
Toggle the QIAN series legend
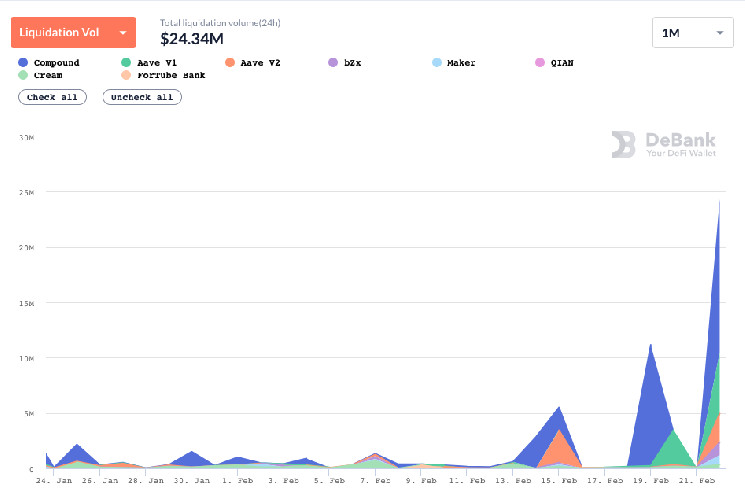(554, 63)
